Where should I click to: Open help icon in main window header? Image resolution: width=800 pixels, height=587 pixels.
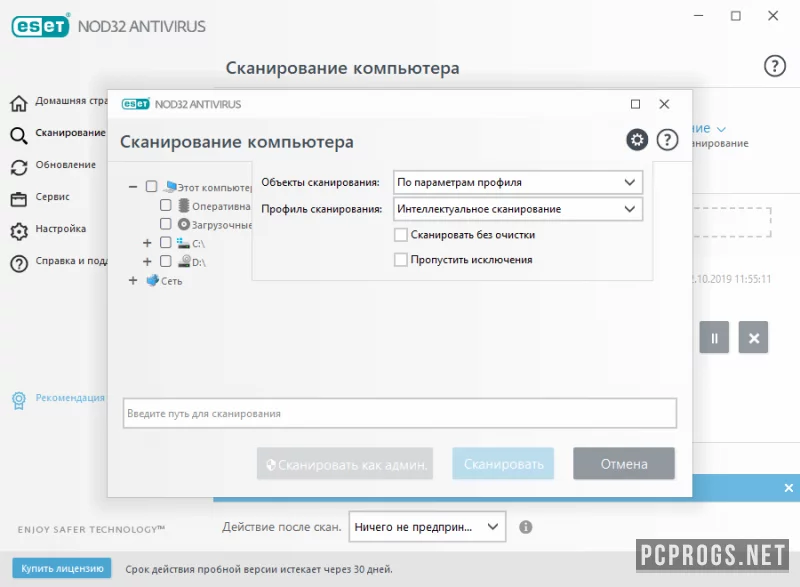pyautogui.click(x=774, y=66)
